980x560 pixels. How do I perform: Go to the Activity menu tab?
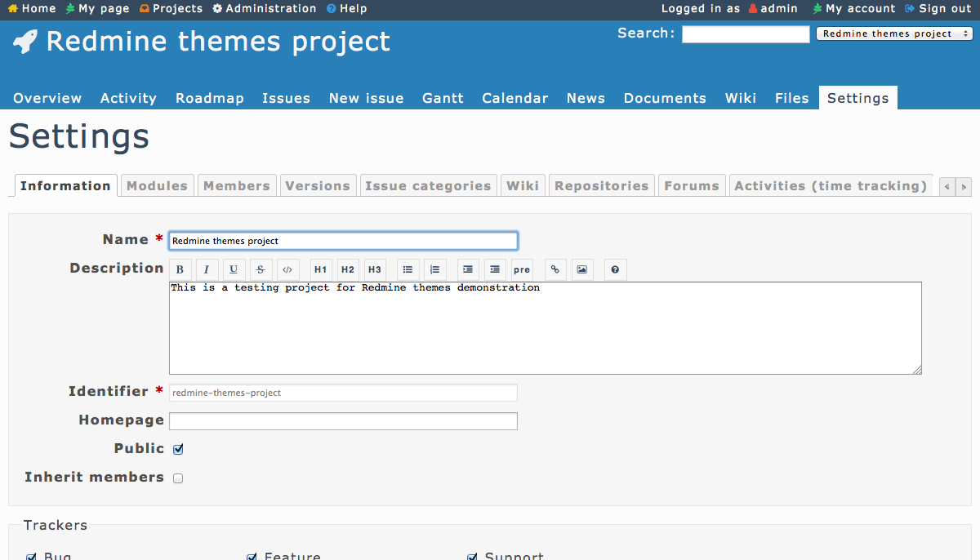click(128, 98)
